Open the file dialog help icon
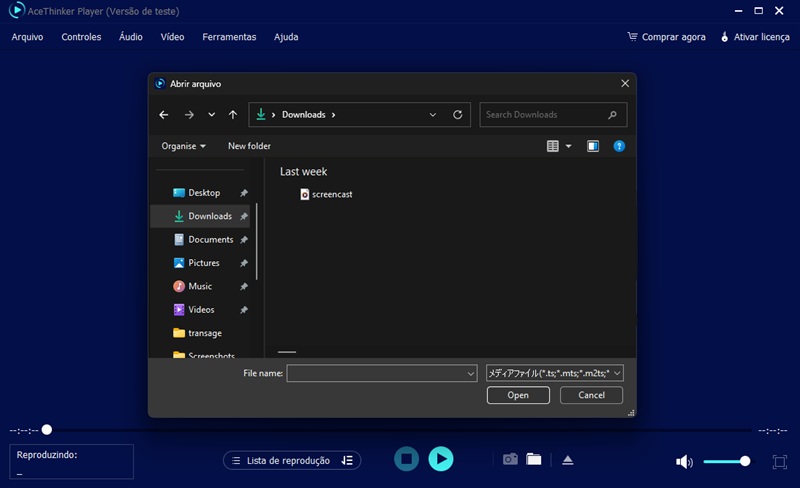This screenshot has height=488, width=800. [x=619, y=146]
